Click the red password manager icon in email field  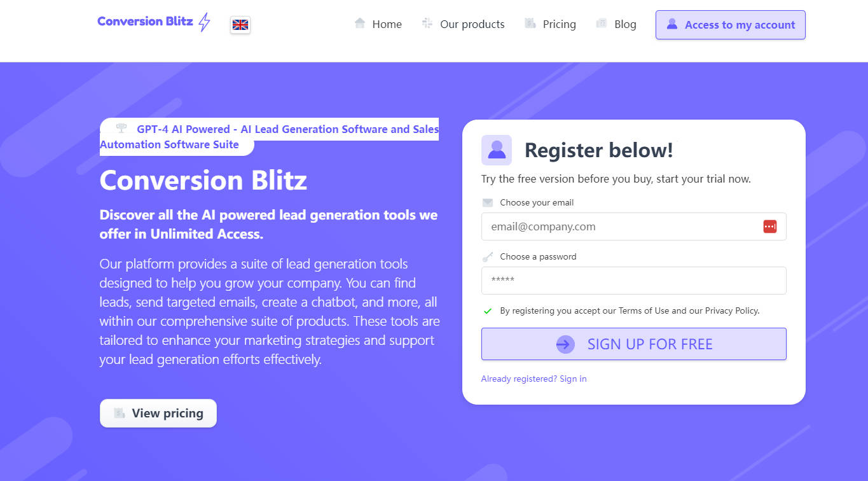point(769,227)
